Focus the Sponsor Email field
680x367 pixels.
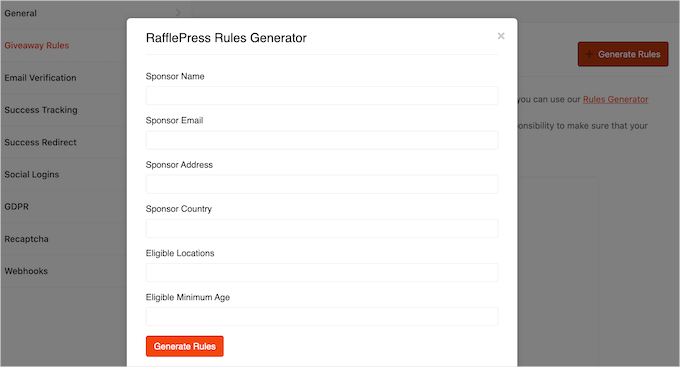click(322, 140)
